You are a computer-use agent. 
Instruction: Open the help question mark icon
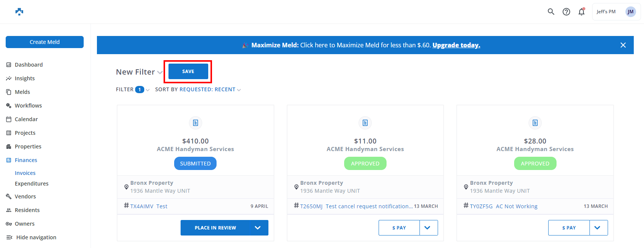click(x=566, y=12)
